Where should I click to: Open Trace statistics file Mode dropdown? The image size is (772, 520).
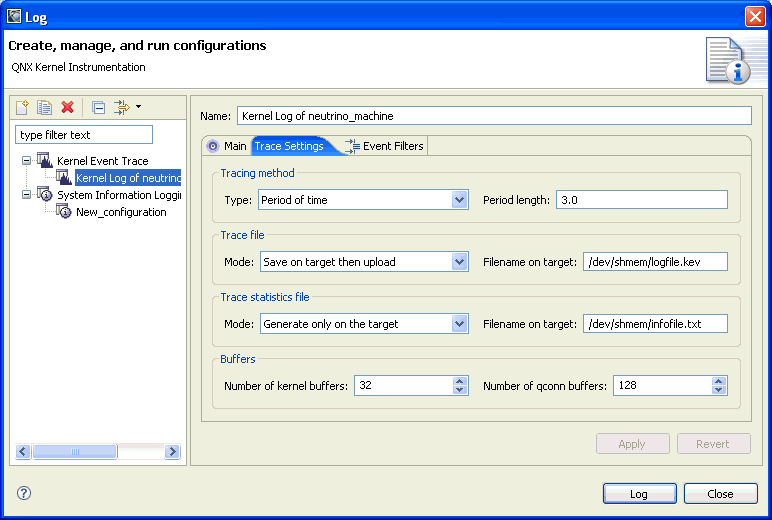[x=459, y=324]
